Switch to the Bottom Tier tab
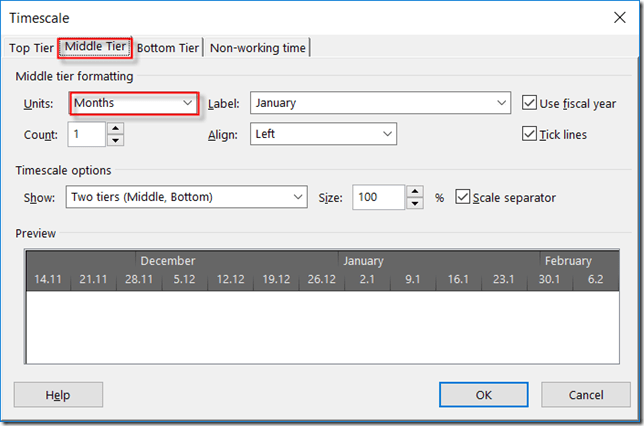Screen dimensions: 644x426 [x=168, y=47]
